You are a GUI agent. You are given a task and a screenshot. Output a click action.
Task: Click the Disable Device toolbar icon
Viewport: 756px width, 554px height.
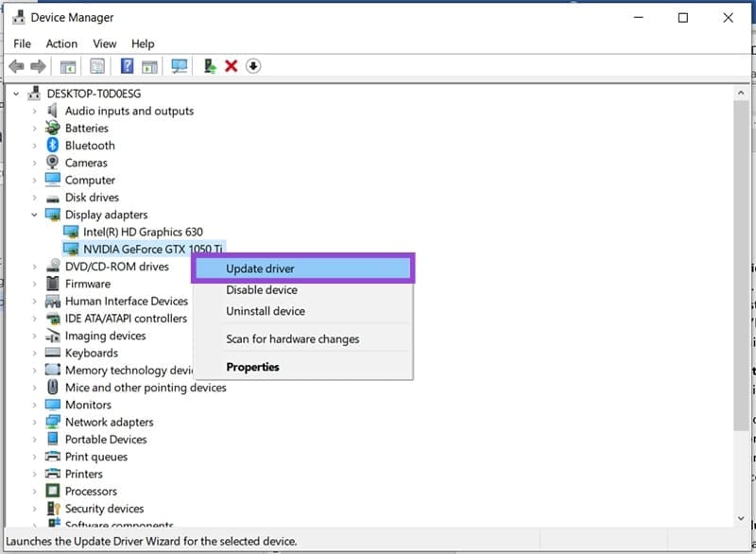coord(251,66)
